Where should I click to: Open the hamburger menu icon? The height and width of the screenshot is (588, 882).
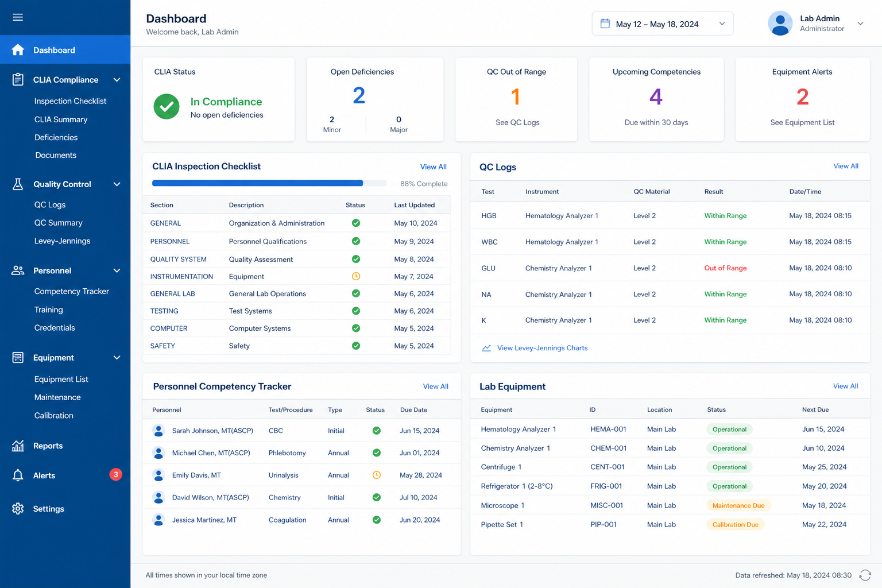point(18,17)
